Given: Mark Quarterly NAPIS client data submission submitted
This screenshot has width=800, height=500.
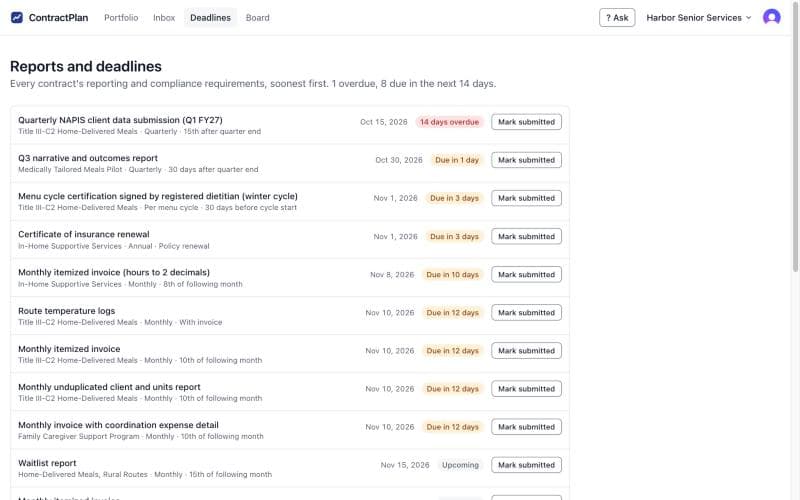Looking at the screenshot, I should point(526,122).
